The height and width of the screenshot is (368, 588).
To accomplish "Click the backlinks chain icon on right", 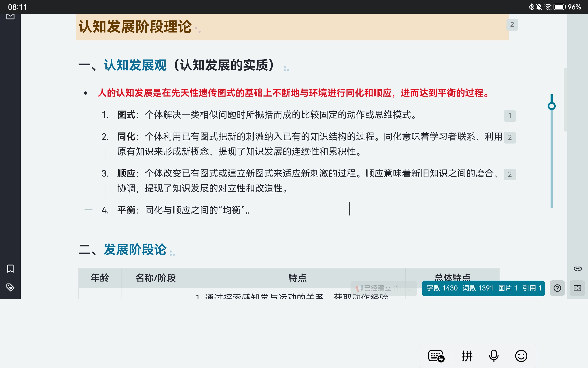I will pos(578,268).
